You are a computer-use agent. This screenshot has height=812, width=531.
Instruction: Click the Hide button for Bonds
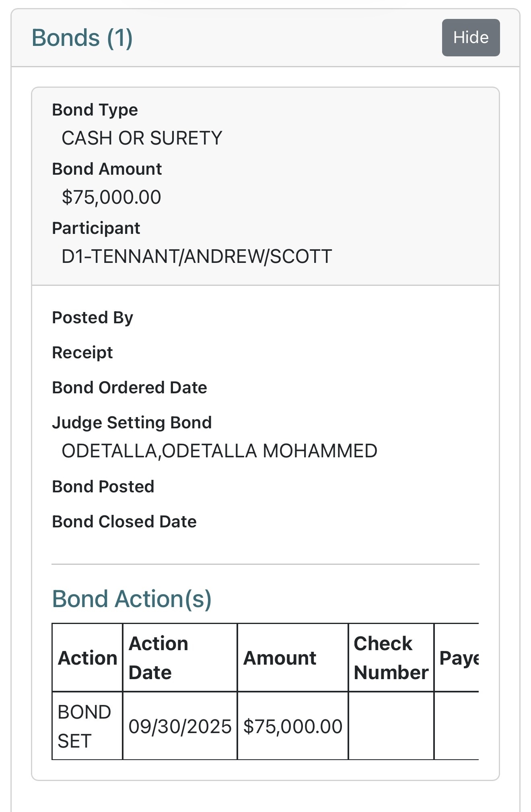pyautogui.click(x=471, y=37)
